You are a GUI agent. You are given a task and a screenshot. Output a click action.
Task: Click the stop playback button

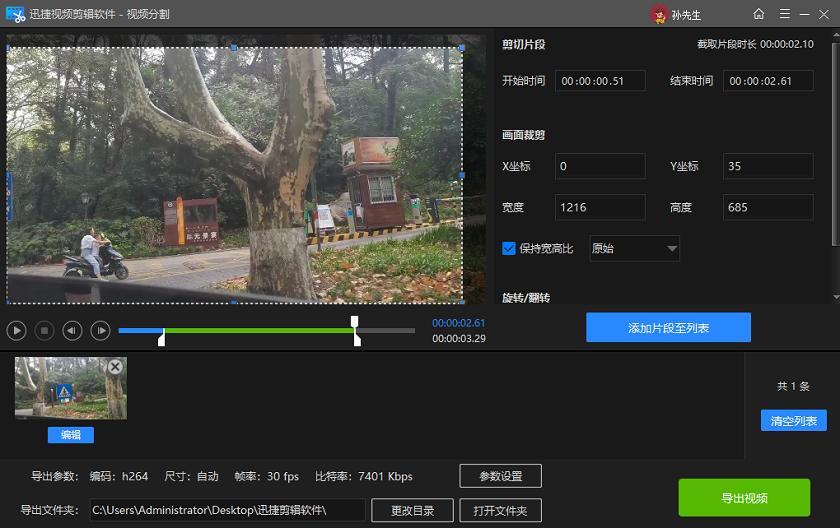[x=44, y=331]
